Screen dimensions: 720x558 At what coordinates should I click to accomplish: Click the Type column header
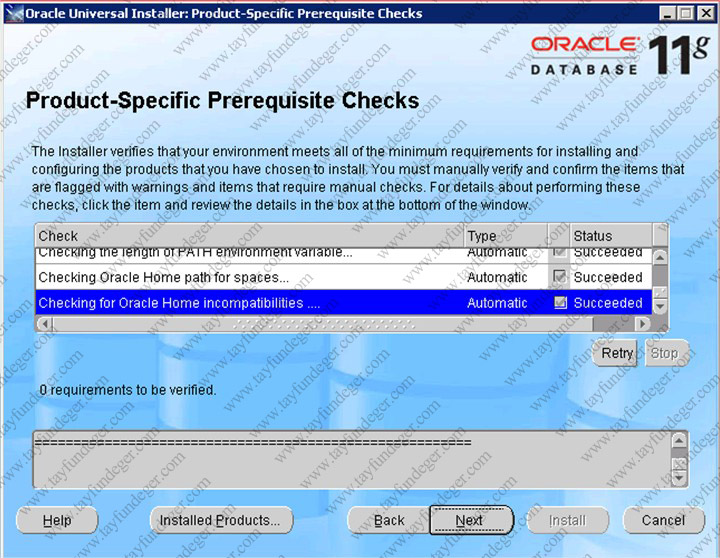[x=506, y=236]
